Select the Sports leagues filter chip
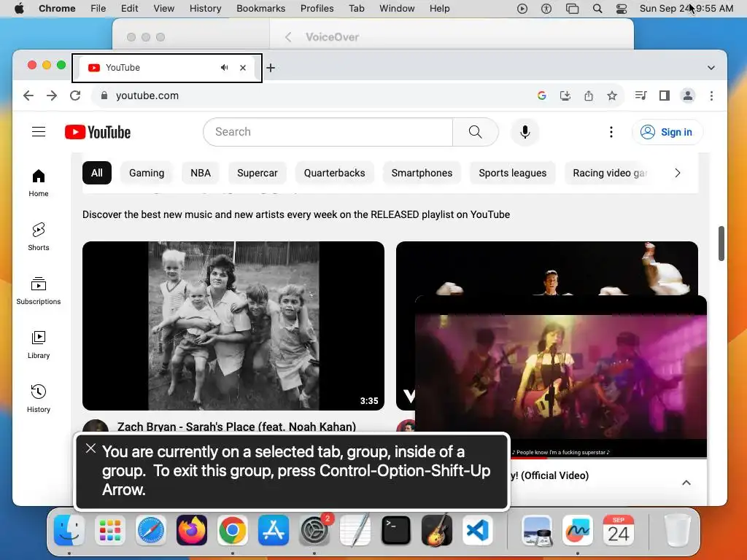747x560 pixels. coord(513,173)
